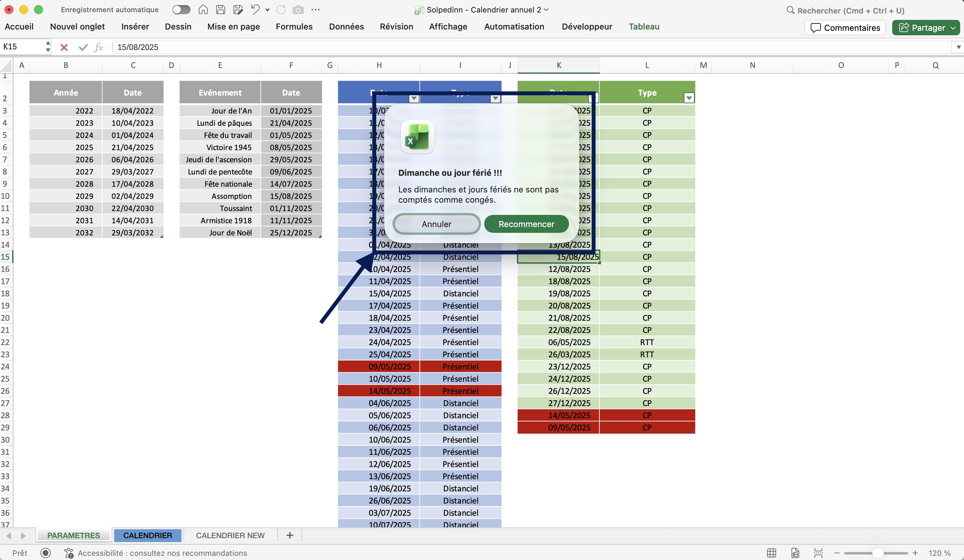
Task: Open the Formules ribbon tab
Action: pos(294,26)
